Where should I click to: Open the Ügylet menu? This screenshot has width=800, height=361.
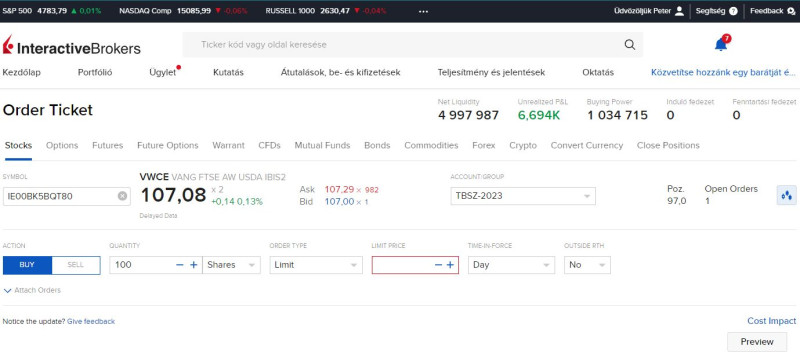point(163,72)
